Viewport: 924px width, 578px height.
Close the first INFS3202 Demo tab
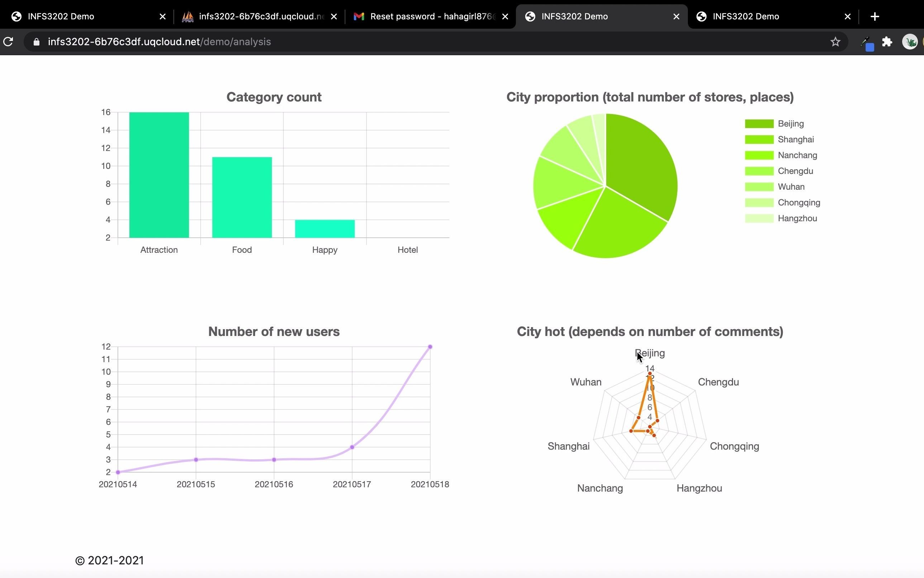(x=162, y=16)
